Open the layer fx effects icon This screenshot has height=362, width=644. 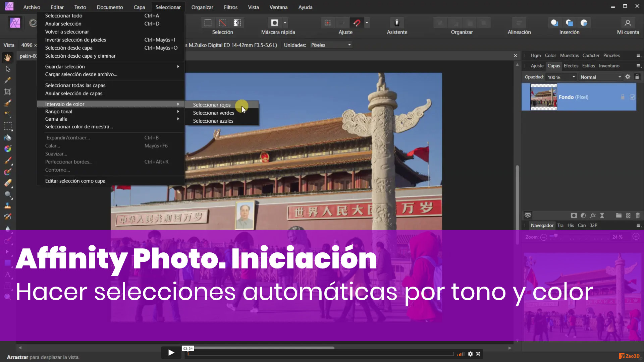coord(593,216)
